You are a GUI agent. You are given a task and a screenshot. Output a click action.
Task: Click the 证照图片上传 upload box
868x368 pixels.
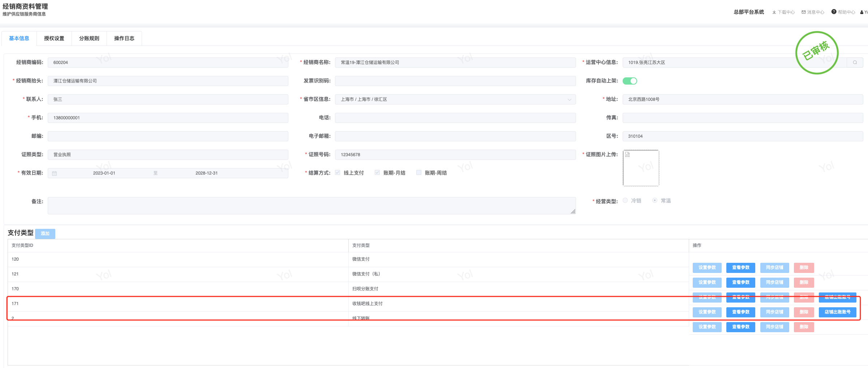click(x=641, y=168)
